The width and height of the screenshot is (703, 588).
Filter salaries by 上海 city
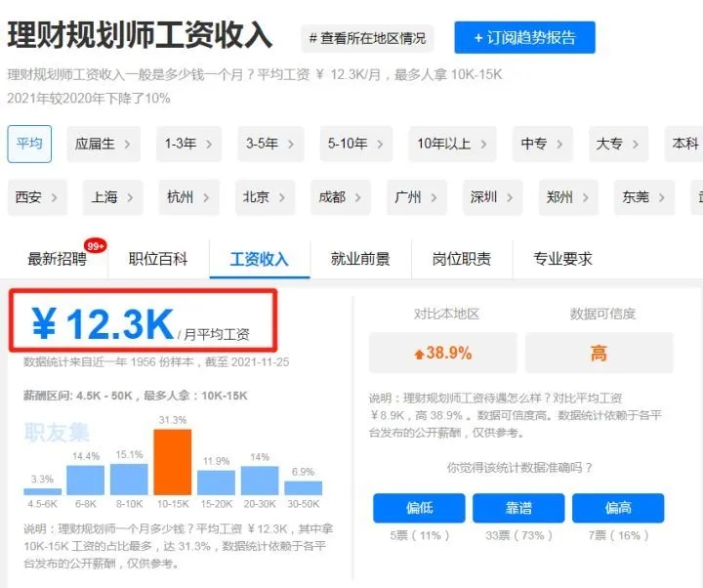pyautogui.click(x=112, y=197)
